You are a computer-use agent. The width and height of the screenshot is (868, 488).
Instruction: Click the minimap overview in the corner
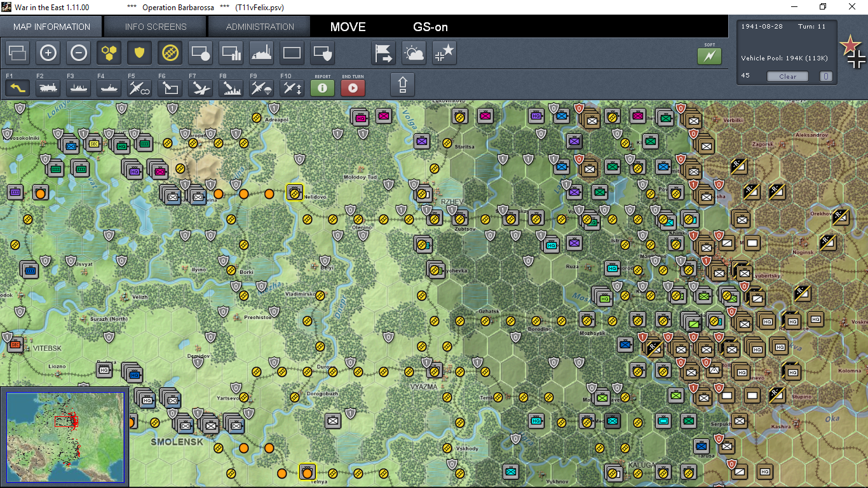[65, 438]
